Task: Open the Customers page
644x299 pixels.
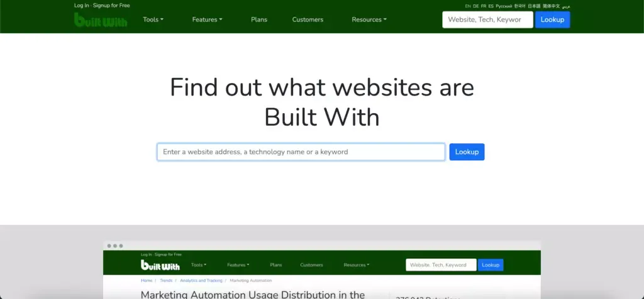Action: (x=308, y=19)
